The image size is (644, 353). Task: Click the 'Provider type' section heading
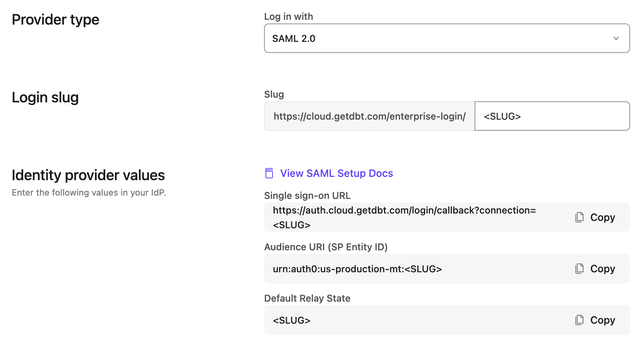55,20
